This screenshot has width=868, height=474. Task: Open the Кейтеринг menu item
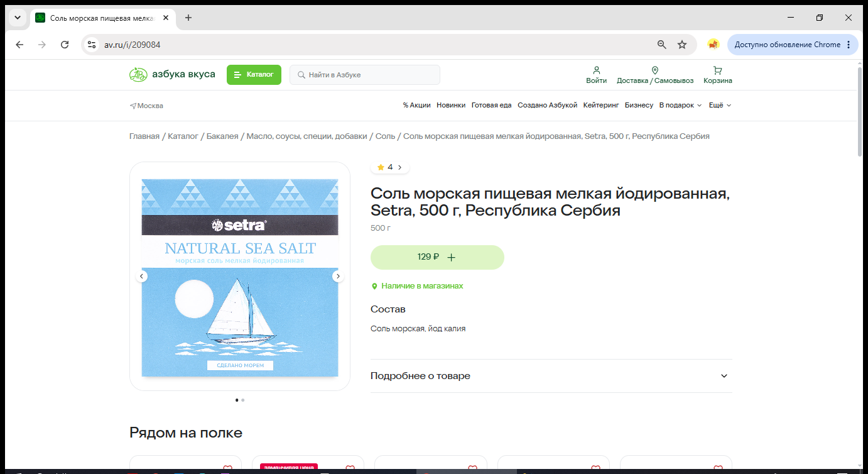(601, 105)
